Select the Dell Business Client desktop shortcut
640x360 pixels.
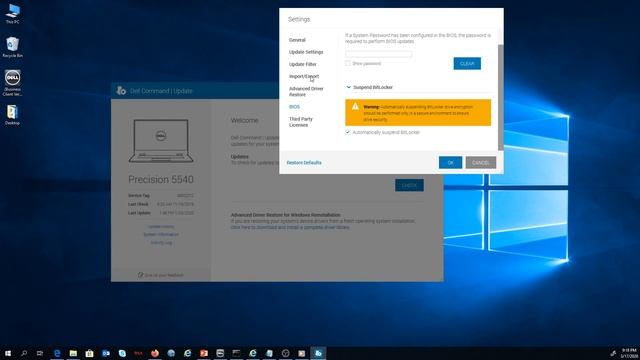point(12,82)
